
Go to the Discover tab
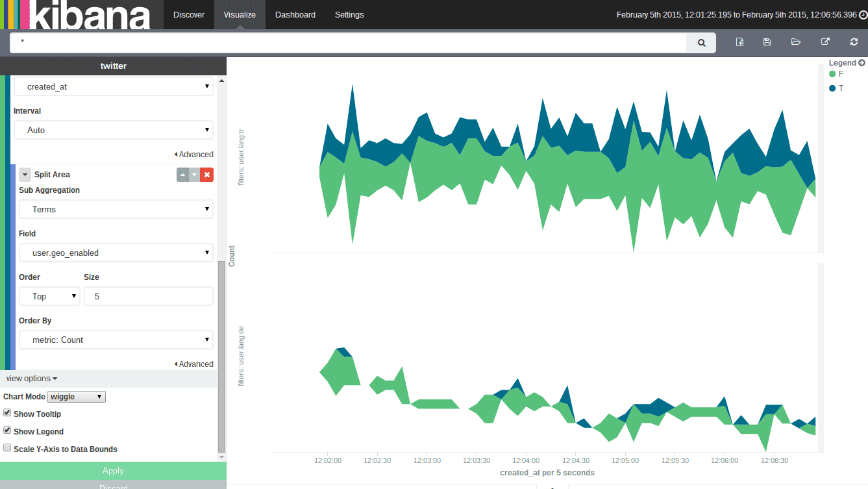click(x=189, y=15)
